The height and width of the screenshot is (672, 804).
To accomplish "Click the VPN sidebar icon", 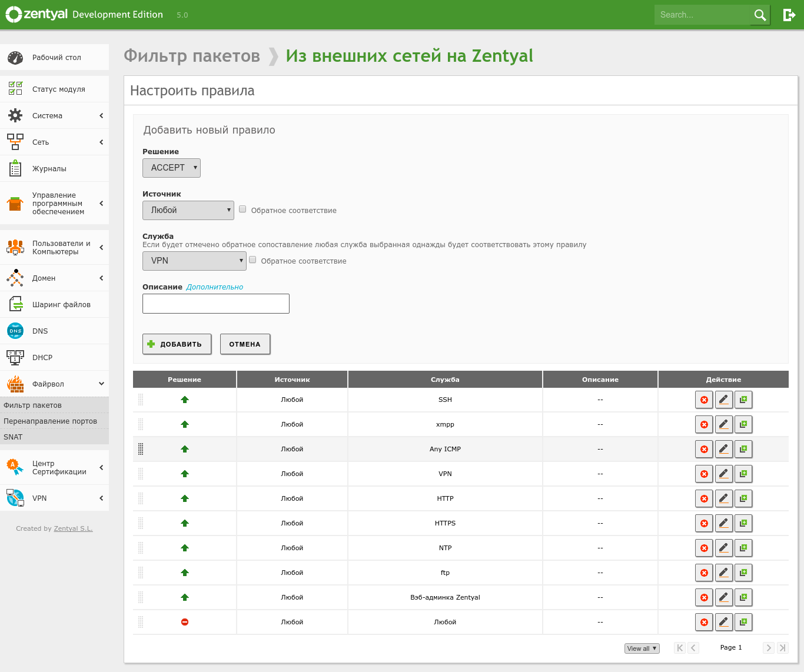I will (15, 498).
